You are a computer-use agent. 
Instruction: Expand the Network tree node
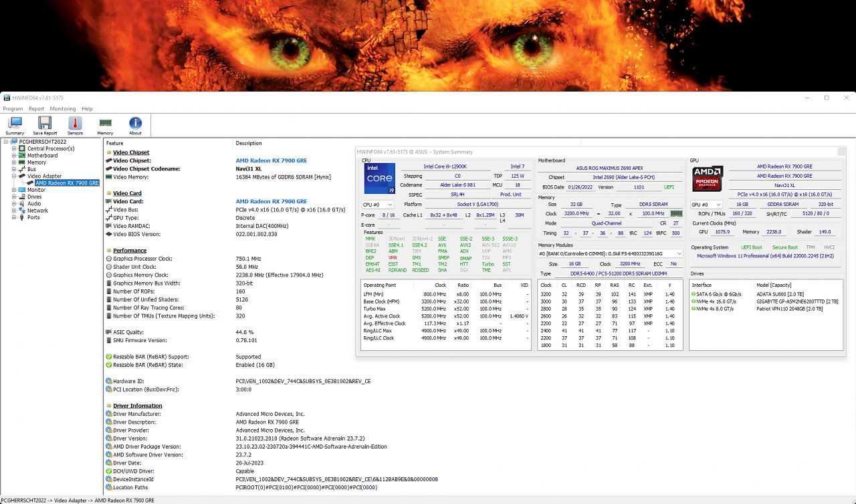coord(14,211)
